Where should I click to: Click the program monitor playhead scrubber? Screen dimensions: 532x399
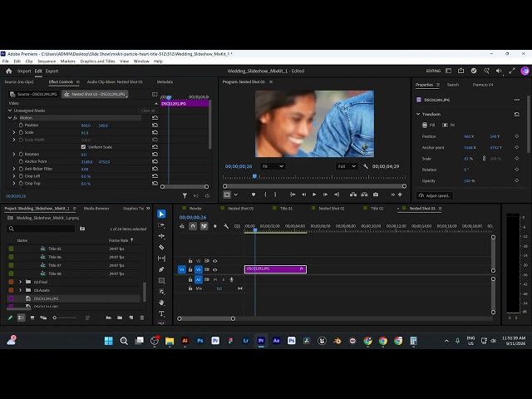[x=254, y=176]
